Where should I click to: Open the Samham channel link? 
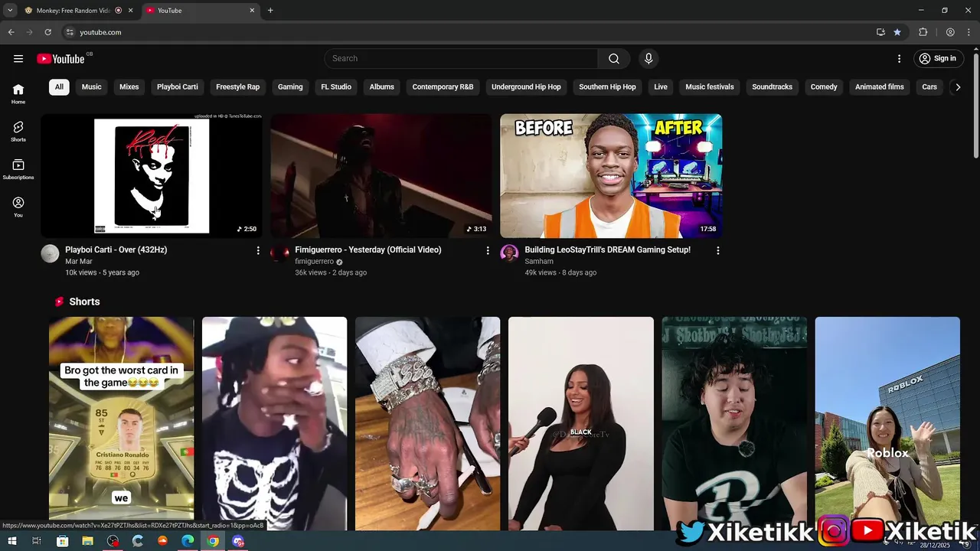[539, 262]
